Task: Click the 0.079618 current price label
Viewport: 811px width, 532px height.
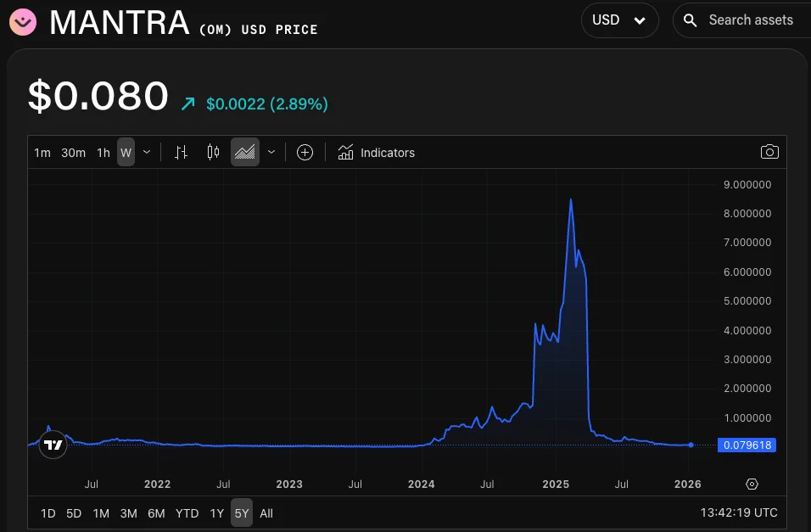Action: pos(747,445)
